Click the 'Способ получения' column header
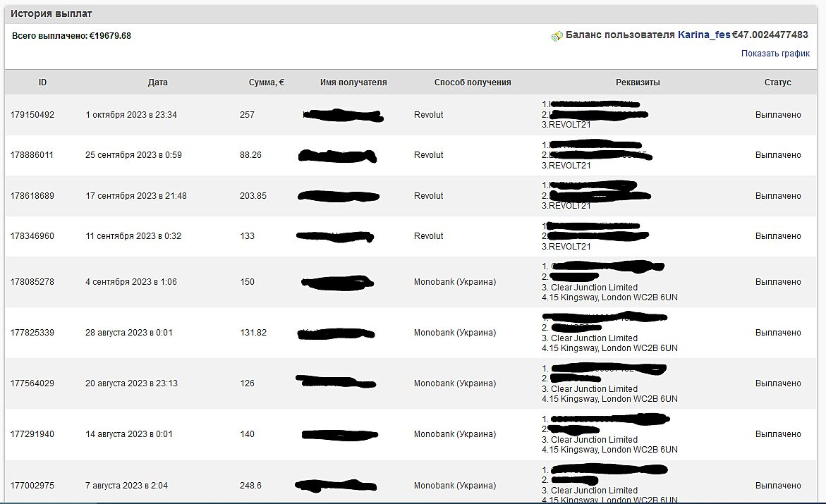The image size is (826, 504). [x=472, y=82]
